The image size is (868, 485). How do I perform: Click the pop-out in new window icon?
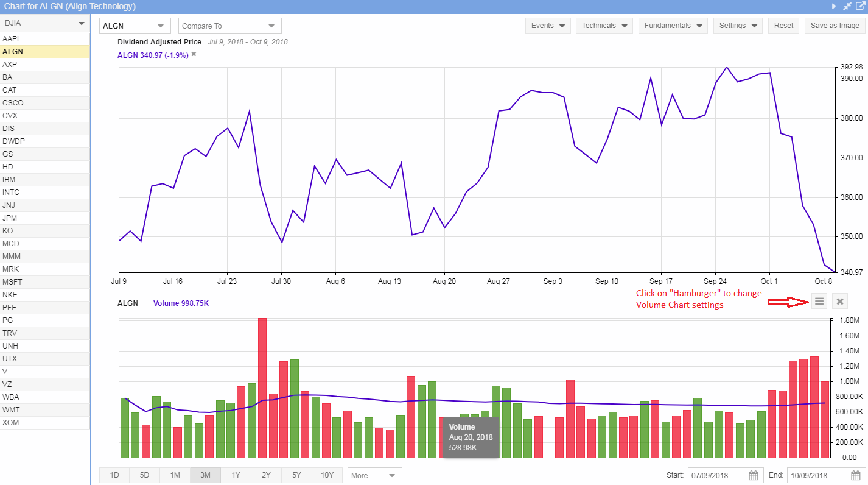pyautogui.click(x=860, y=6)
